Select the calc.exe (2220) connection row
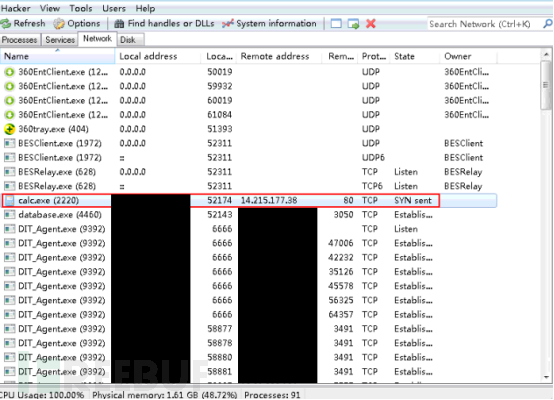This screenshot has height=400, width=554. [249, 200]
